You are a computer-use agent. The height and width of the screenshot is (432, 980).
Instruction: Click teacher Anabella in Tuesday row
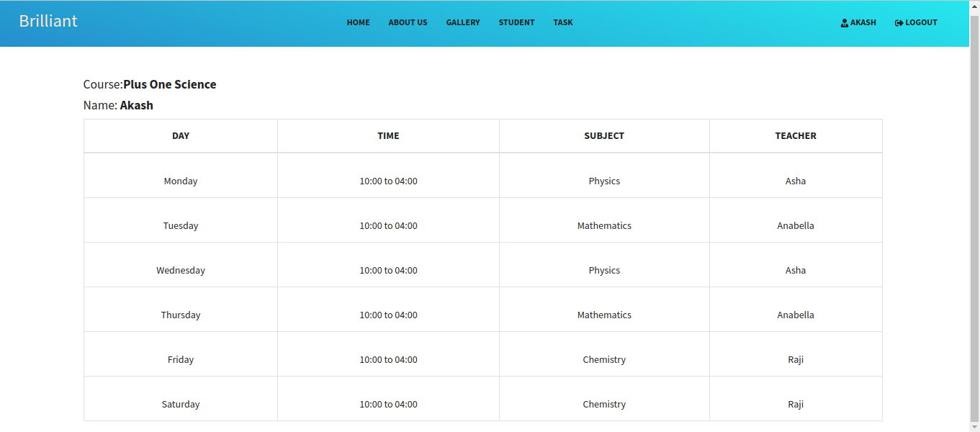point(796,225)
